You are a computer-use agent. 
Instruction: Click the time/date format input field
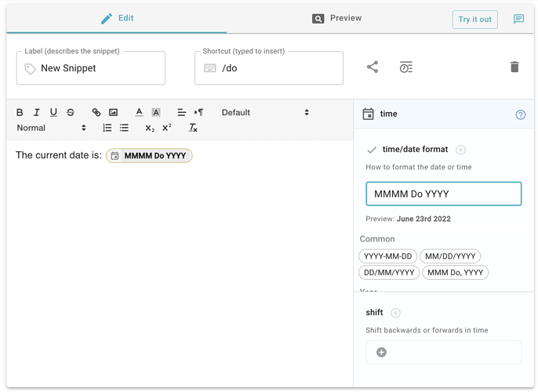[x=444, y=194]
